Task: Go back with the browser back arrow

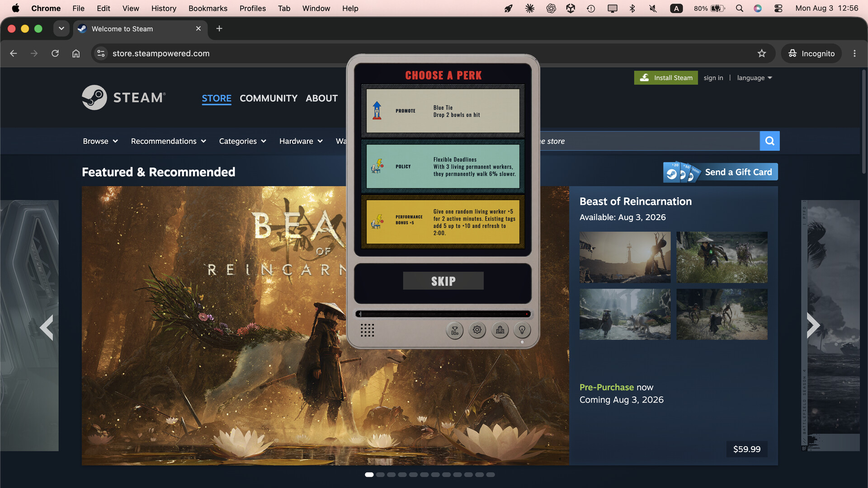Action: click(14, 53)
